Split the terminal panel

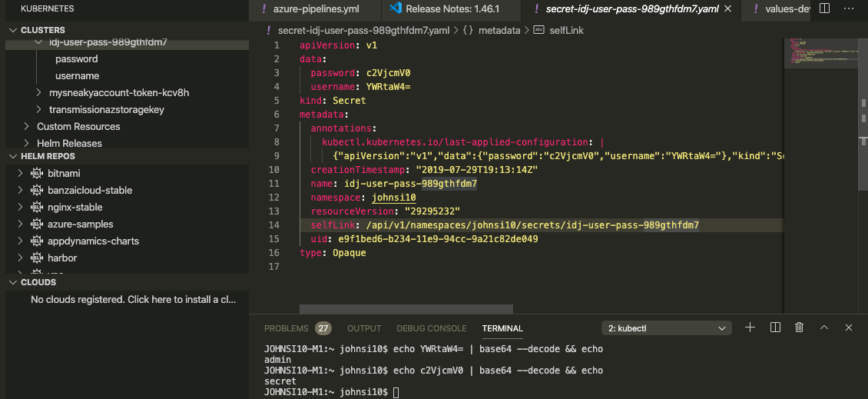coord(775,328)
